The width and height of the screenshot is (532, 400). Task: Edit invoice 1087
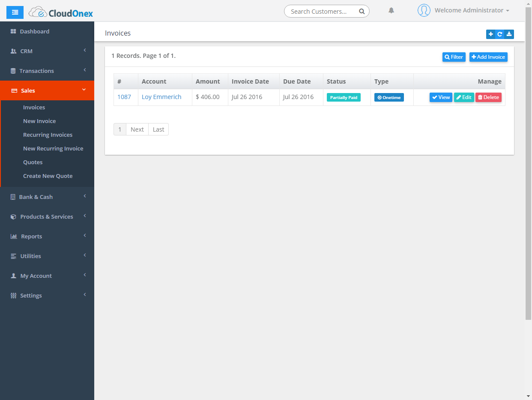464,97
